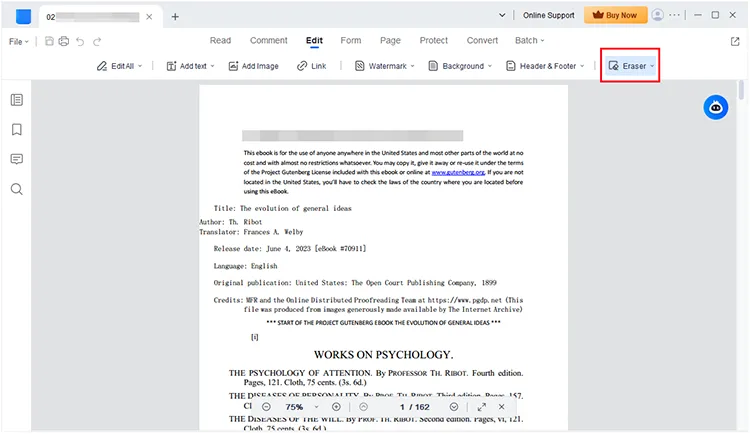Expand the tab list chevron near Online Support

coord(502,15)
